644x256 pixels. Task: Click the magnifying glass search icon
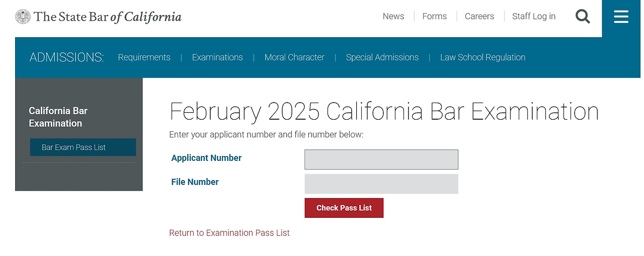pos(583,17)
